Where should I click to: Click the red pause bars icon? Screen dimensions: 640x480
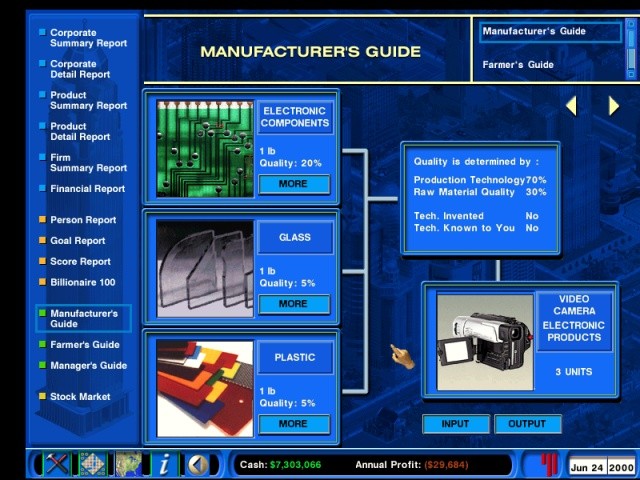[x=547, y=465]
